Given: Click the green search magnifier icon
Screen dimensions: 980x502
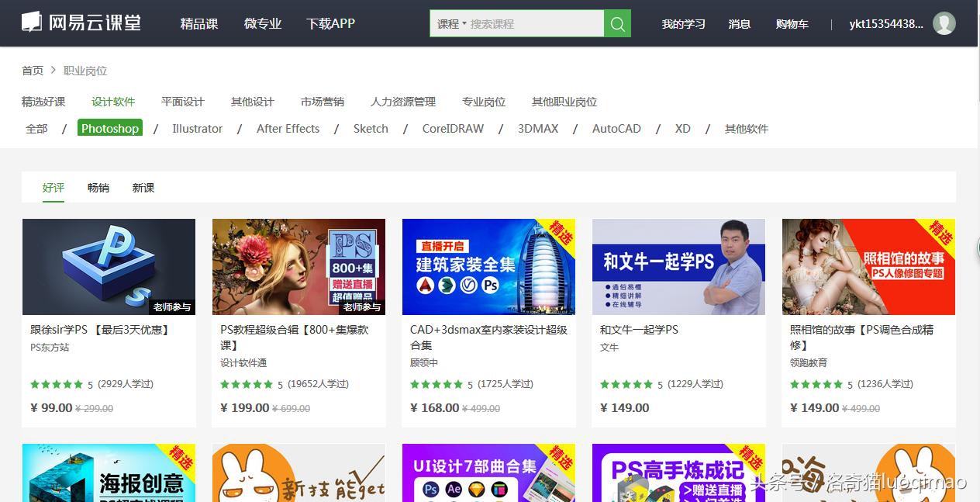Looking at the screenshot, I should point(616,23).
